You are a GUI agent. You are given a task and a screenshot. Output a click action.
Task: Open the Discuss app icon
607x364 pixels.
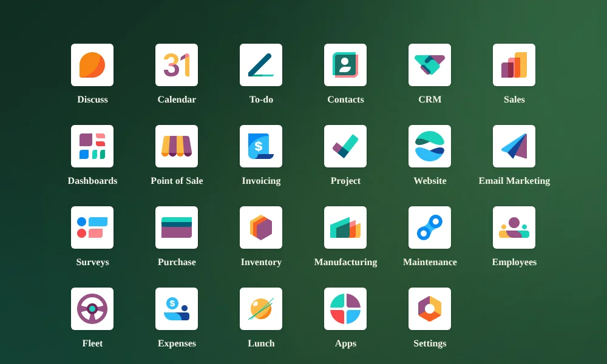[x=92, y=65]
